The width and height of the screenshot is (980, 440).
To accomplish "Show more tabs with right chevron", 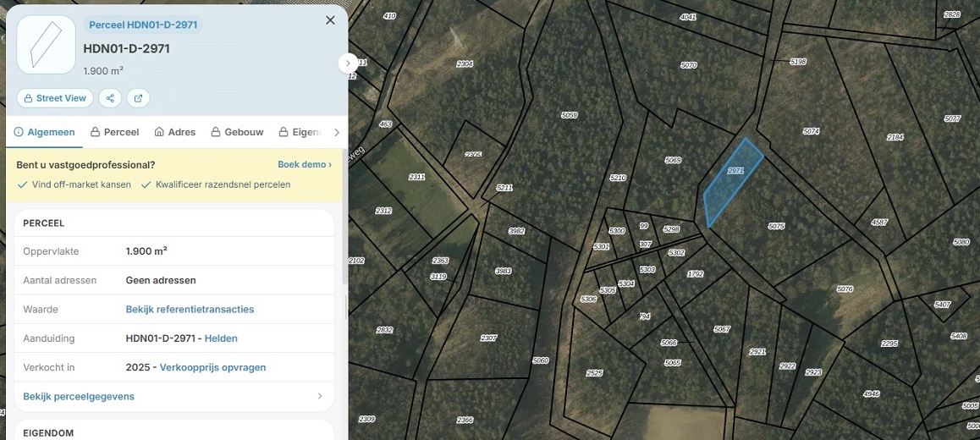I will 337,132.
